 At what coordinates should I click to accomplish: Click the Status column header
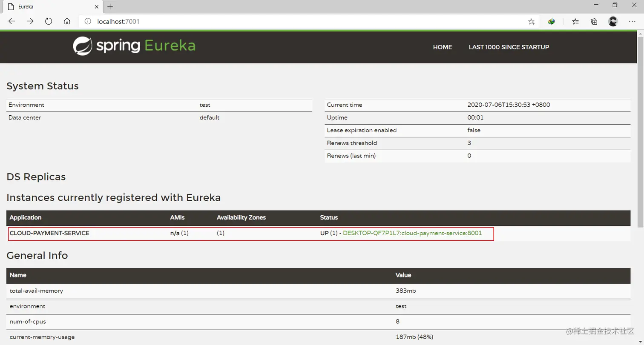click(329, 217)
